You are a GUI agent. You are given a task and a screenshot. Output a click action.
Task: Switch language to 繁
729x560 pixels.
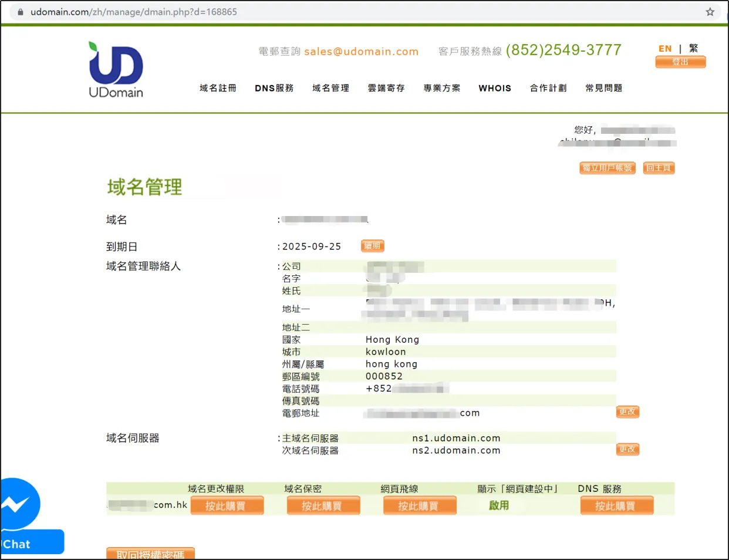point(693,49)
